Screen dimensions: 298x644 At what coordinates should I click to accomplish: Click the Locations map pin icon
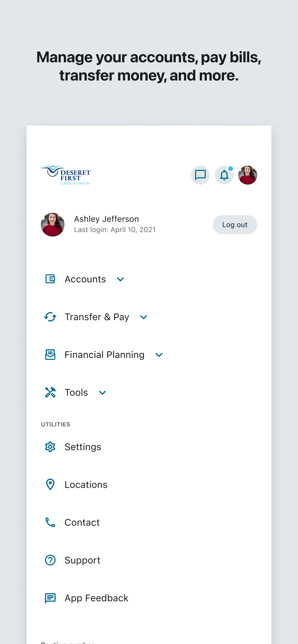coord(50,484)
